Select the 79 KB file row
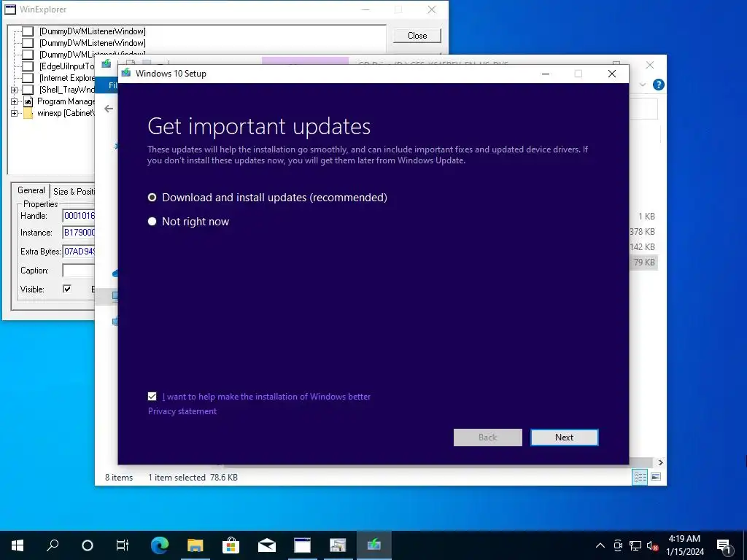747x560 pixels. pyautogui.click(x=644, y=262)
